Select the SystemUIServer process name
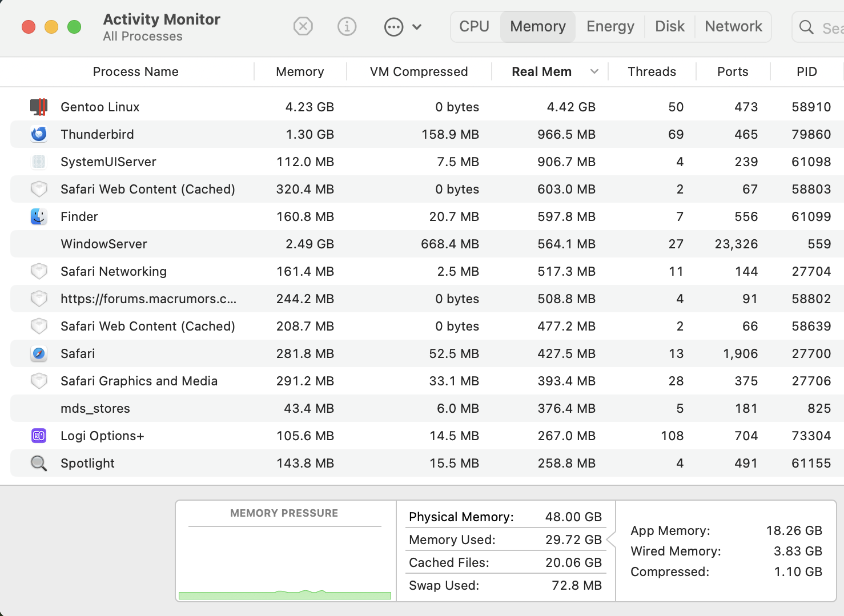The width and height of the screenshot is (844, 616). click(108, 162)
